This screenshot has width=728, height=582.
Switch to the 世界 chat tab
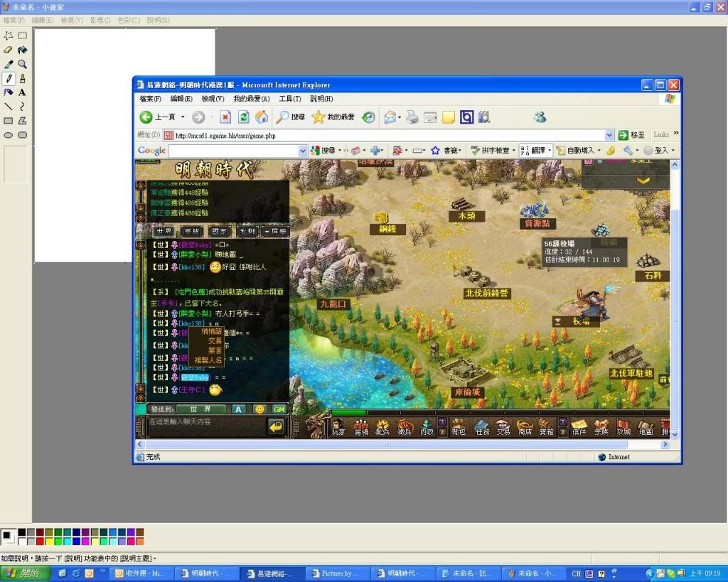point(164,231)
